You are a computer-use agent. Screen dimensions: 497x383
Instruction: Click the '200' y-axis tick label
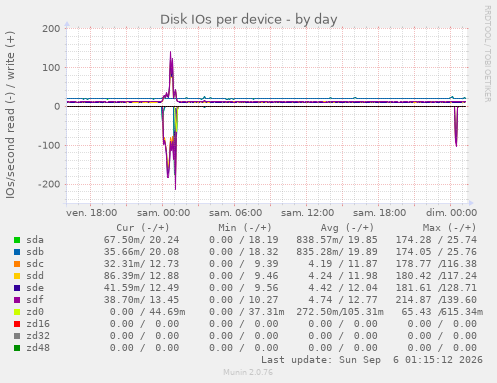(51, 29)
